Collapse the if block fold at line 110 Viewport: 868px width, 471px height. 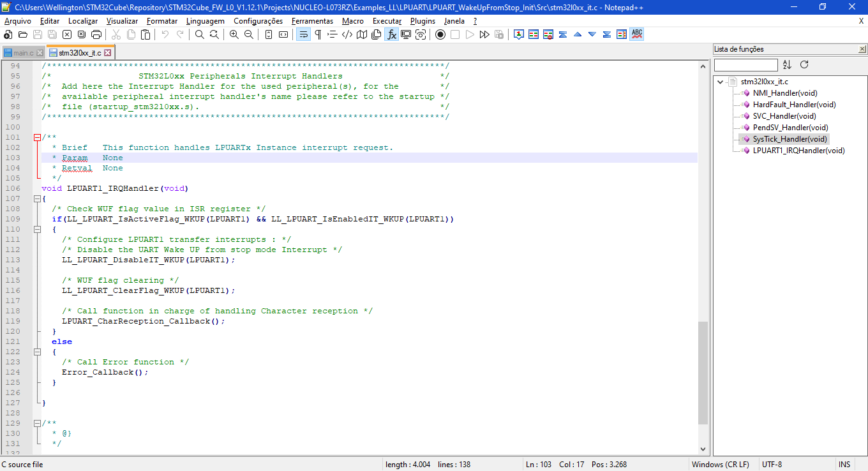coord(36,229)
